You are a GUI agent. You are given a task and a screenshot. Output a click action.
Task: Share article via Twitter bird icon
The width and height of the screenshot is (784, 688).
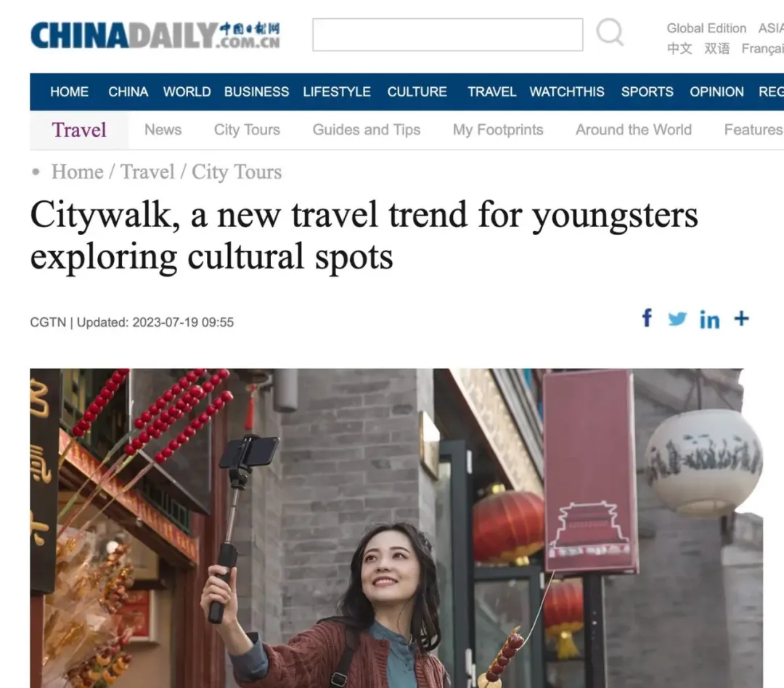click(x=677, y=319)
